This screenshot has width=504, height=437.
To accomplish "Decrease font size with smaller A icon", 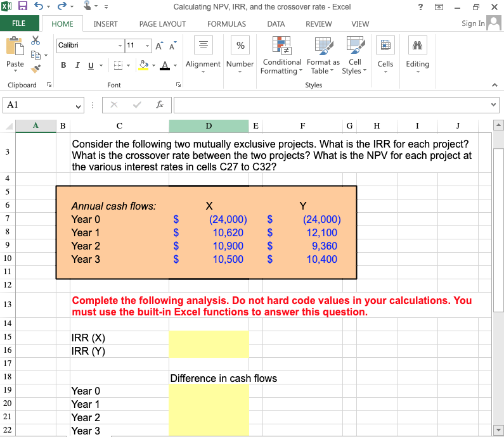I will coord(172,46).
